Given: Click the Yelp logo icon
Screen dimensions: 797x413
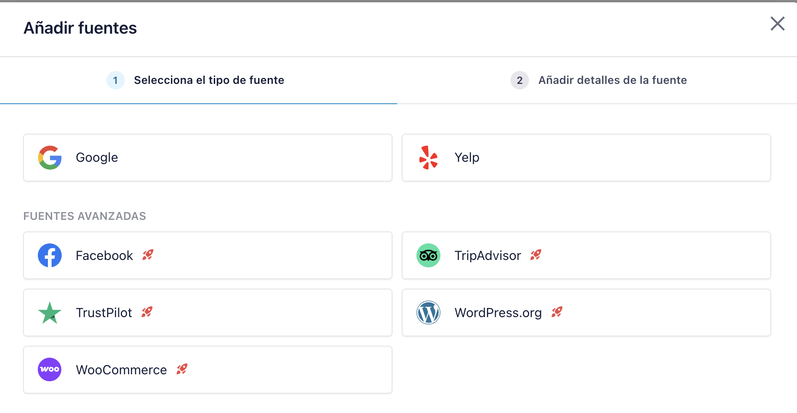Looking at the screenshot, I should pyautogui.click(x=428, y=157).
